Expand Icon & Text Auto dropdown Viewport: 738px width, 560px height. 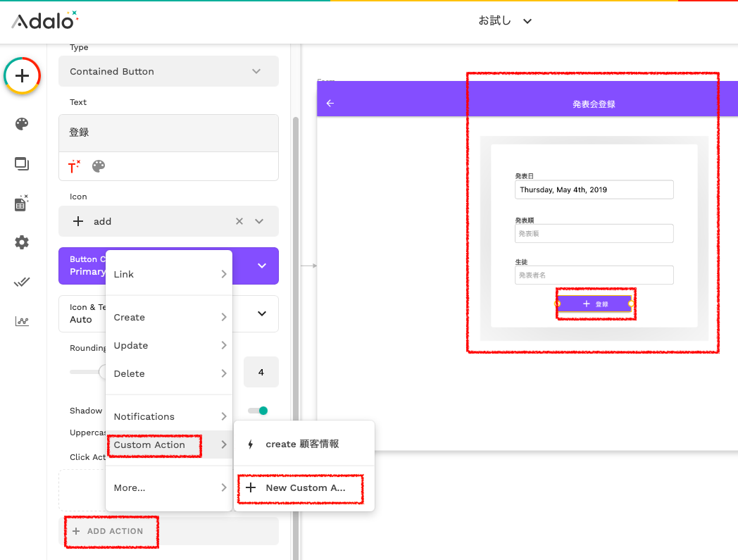pyautogui.click(x=262, y=313)
